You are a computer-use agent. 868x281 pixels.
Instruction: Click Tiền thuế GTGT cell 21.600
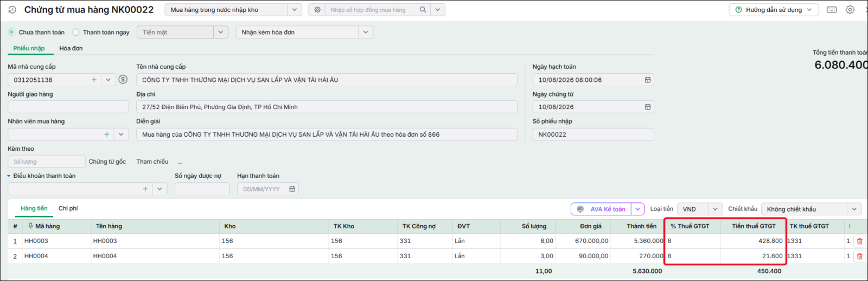coord(752,256)
